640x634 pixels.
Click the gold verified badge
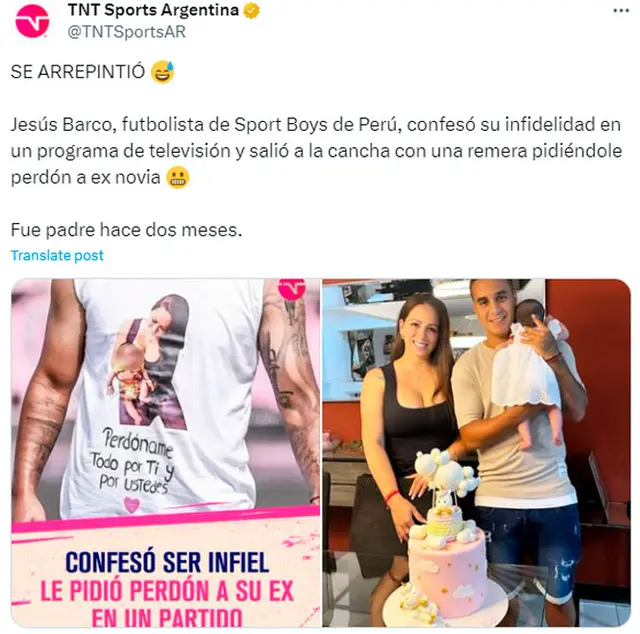coord(251,11)
